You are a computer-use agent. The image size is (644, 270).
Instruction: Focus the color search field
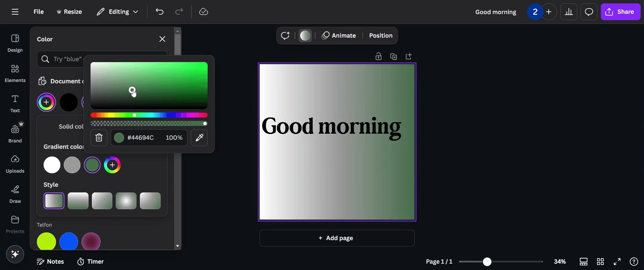[102, 59]
